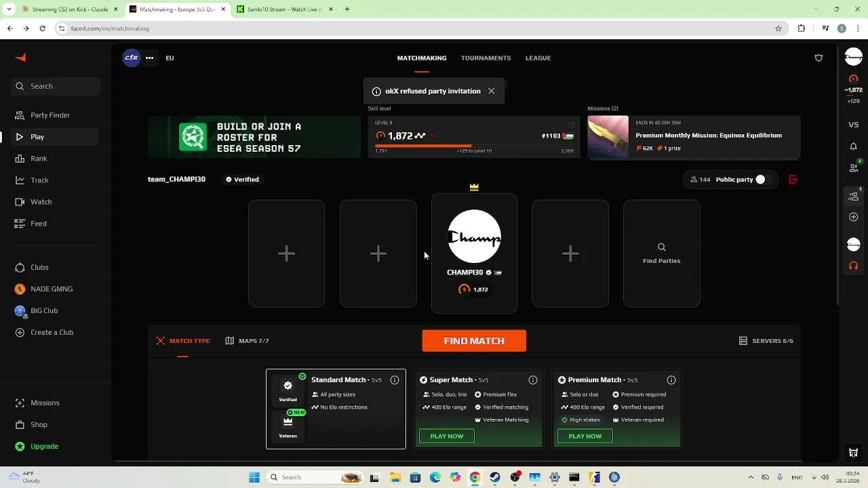
Task: Click the add plus circle in right rail
Action: click(x=854, y=217)
